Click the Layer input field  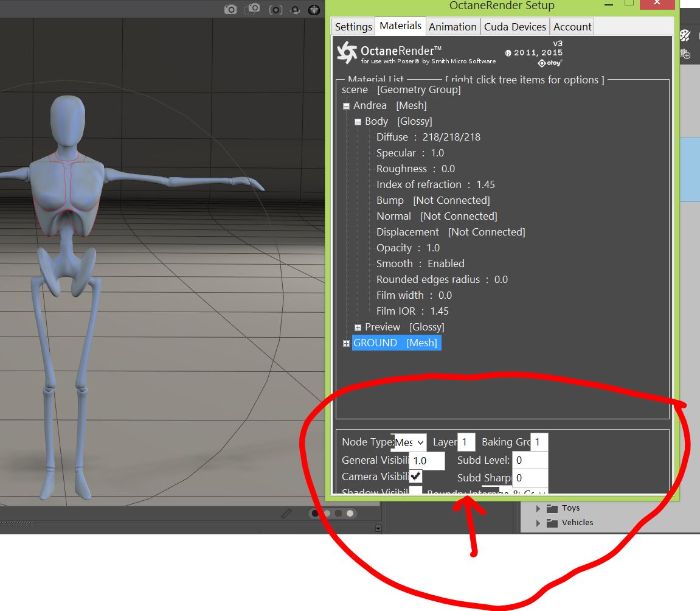coord(466,442)
